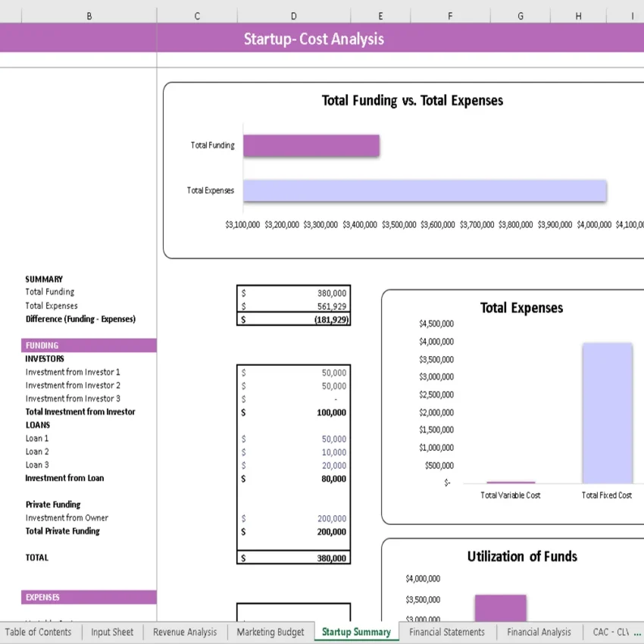
Task: Click the Total Funding bar in the chart
Action: [x=311, y=145]
